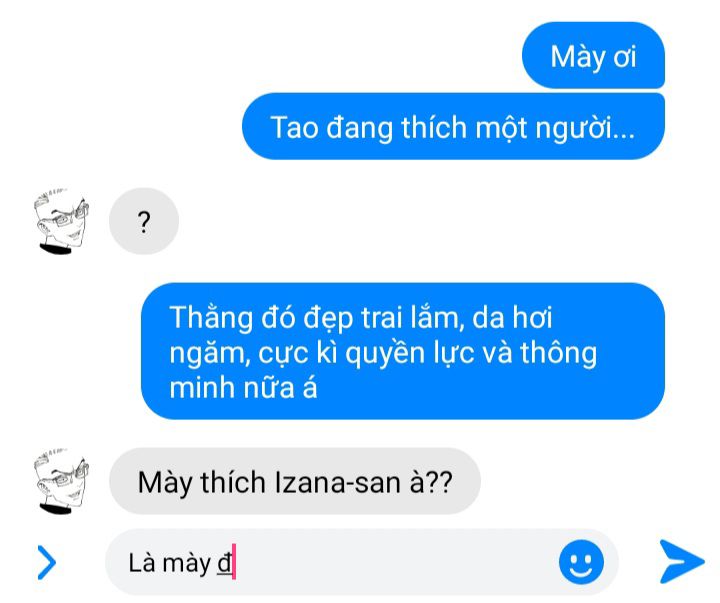Image resolution: width=720 pixels, height=603 pixels.
Task: Click the word "Tao" in the second bubble
Action: tap(294, 127)
